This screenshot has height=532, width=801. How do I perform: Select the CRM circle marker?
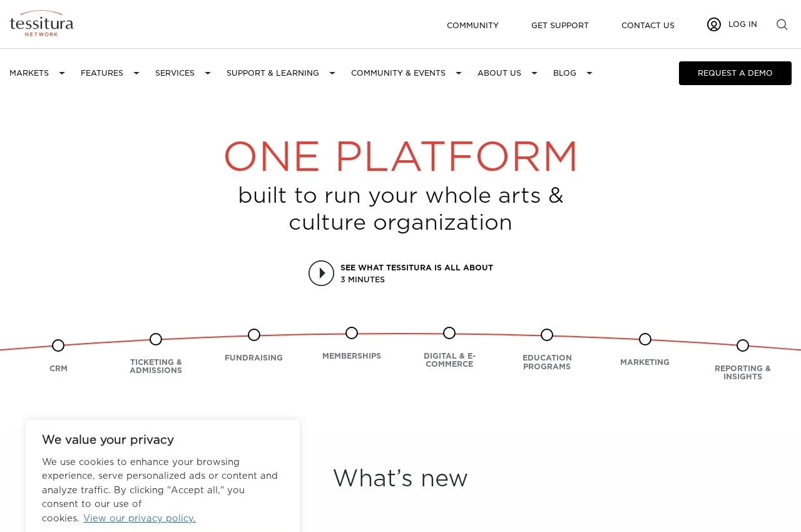(58, 345)
